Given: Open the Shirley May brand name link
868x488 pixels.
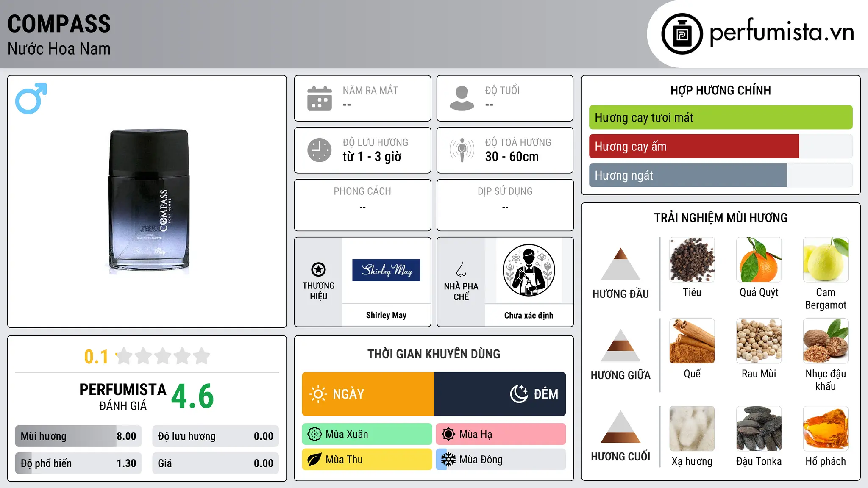Looking at the screenshot, I should (386, 315).
